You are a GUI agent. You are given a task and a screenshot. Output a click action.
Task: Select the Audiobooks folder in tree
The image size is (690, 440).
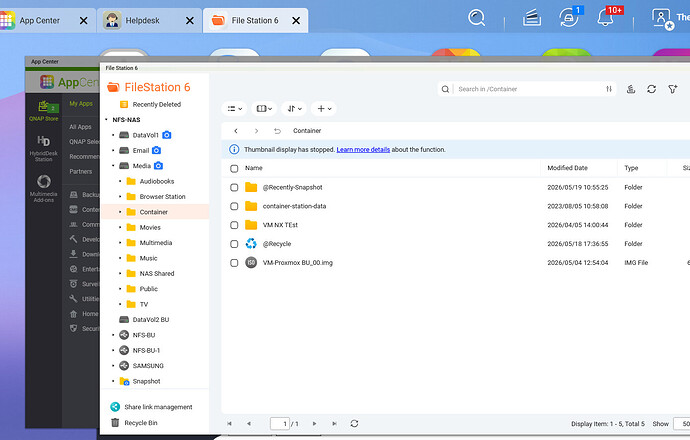[x=157, y=181]
